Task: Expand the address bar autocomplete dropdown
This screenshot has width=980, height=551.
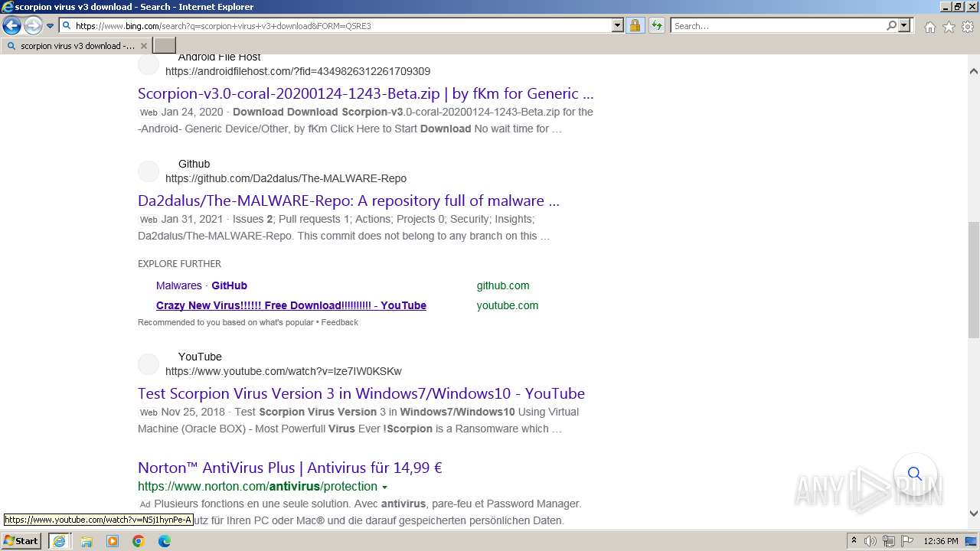Action: (x=618, y=26)
